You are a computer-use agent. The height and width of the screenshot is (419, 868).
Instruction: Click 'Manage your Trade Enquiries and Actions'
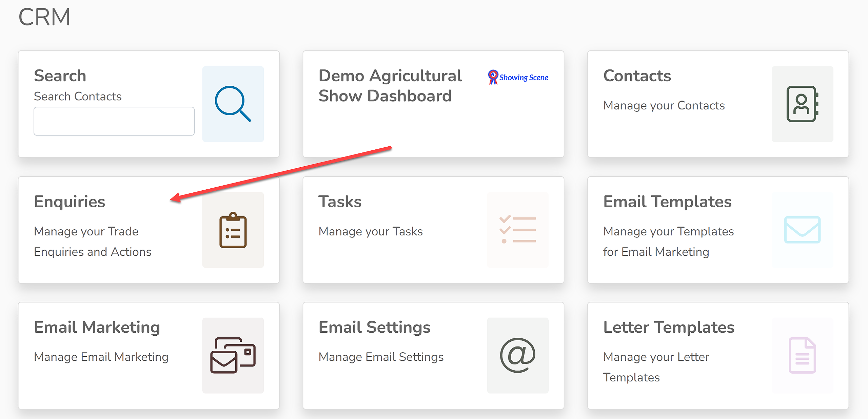(x=93, y=242)
